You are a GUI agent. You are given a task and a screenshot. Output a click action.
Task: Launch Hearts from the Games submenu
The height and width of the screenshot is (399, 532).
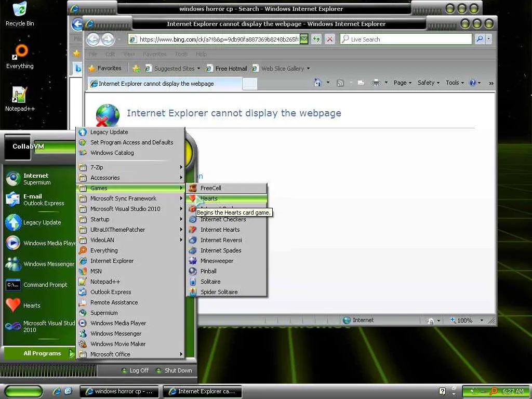tap(227, 198)
